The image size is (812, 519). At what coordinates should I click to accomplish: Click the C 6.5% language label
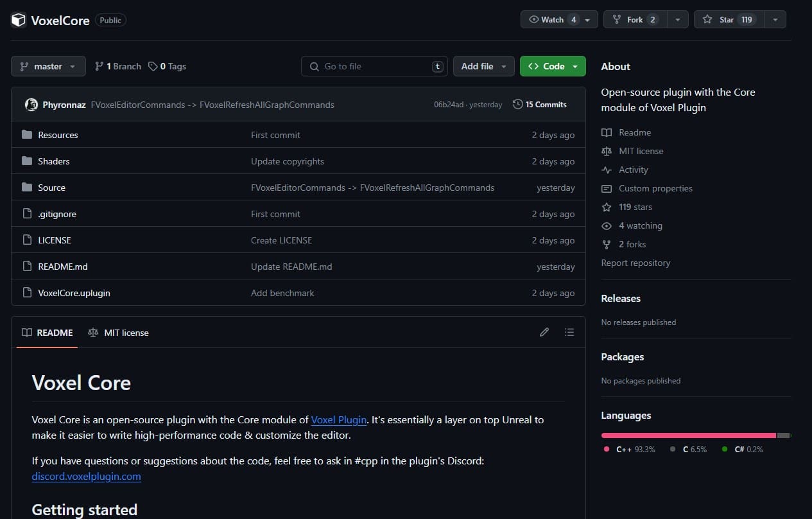click(x=688, y=450)
